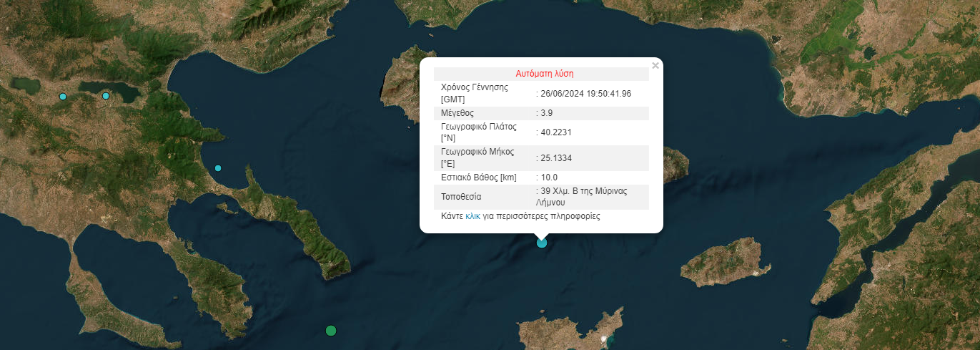Click the 'Τοποθεσία' row label
This screenshot has height=350, width=980.
tap(462, 197)
